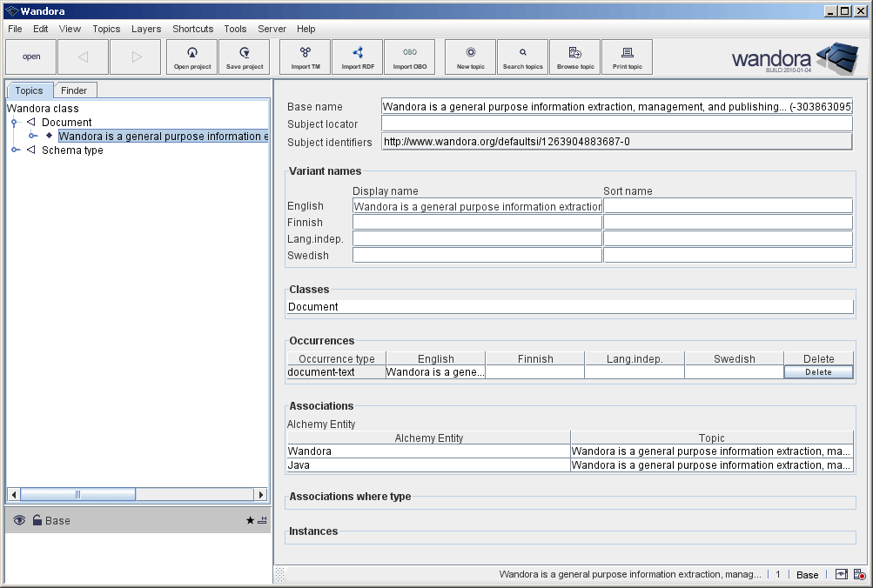Expand the Wandora topic node under Document
Viewport: 873px width, 588px height.
coord(32,137)
